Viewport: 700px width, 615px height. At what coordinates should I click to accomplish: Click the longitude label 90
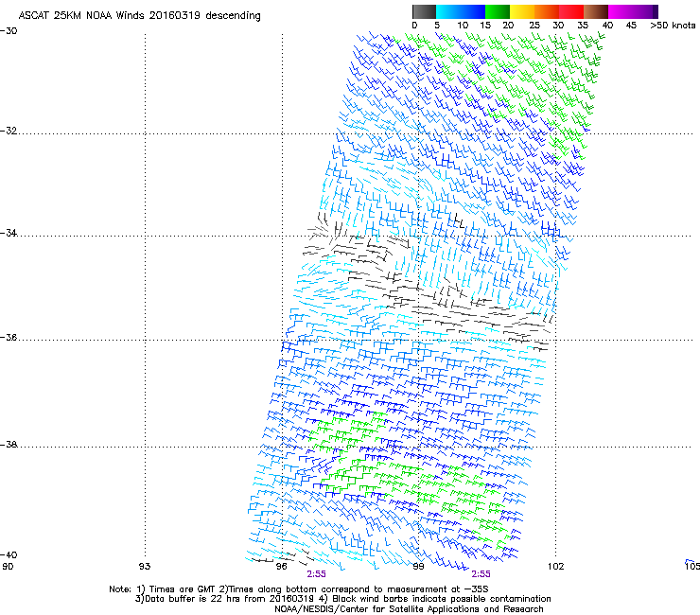8,567
